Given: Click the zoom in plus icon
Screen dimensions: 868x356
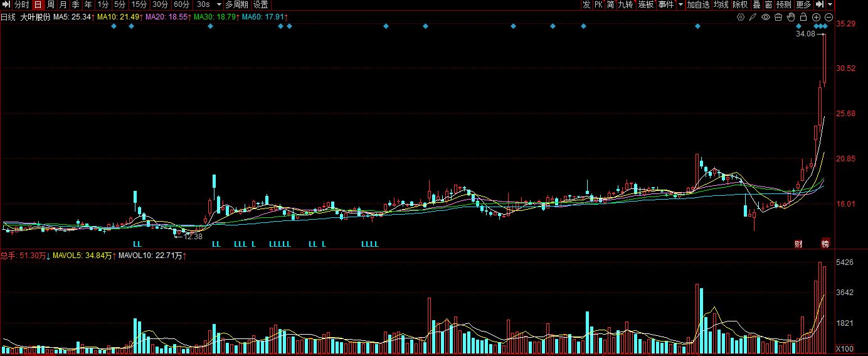Looking at the screenshot, I should pyautogui.click(x=816, y=17).
